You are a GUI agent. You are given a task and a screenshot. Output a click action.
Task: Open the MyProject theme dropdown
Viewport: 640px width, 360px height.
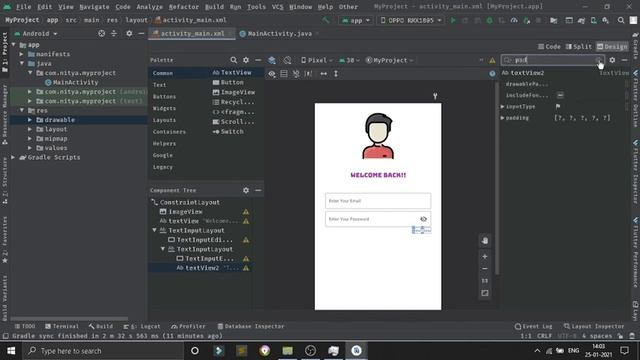[x=390, y=60]
